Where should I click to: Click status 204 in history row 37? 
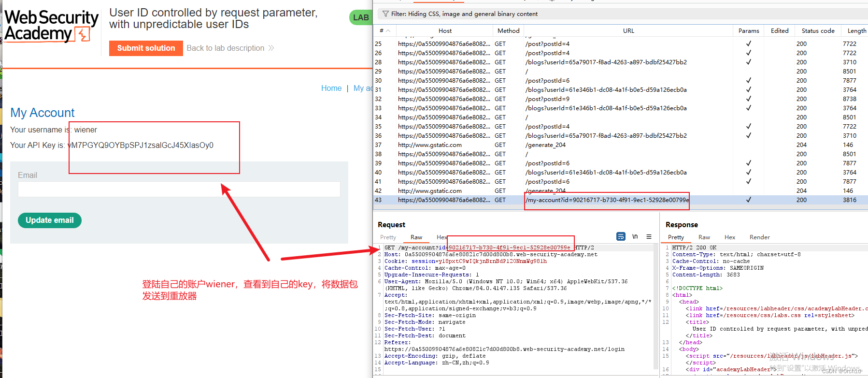pyautogui.click(x=801, y=145)
